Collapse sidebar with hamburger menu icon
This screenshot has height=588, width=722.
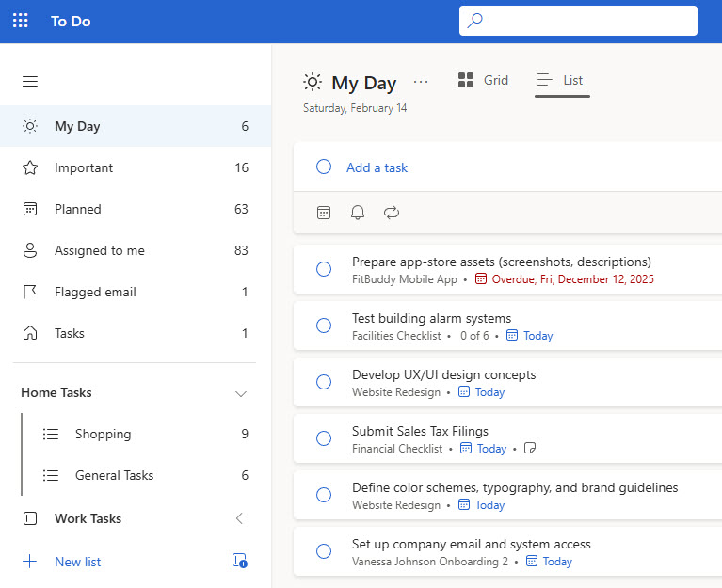click(30, 82)
